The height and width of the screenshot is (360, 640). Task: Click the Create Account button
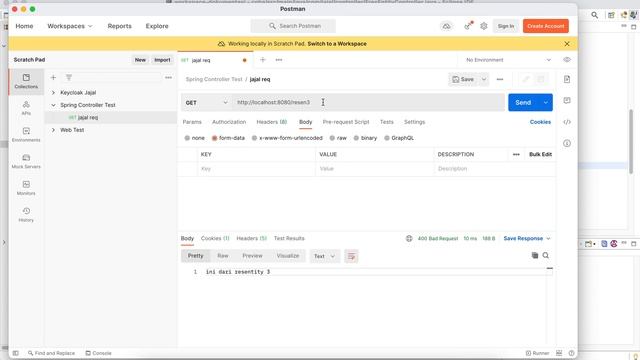[x=546, y=26]
